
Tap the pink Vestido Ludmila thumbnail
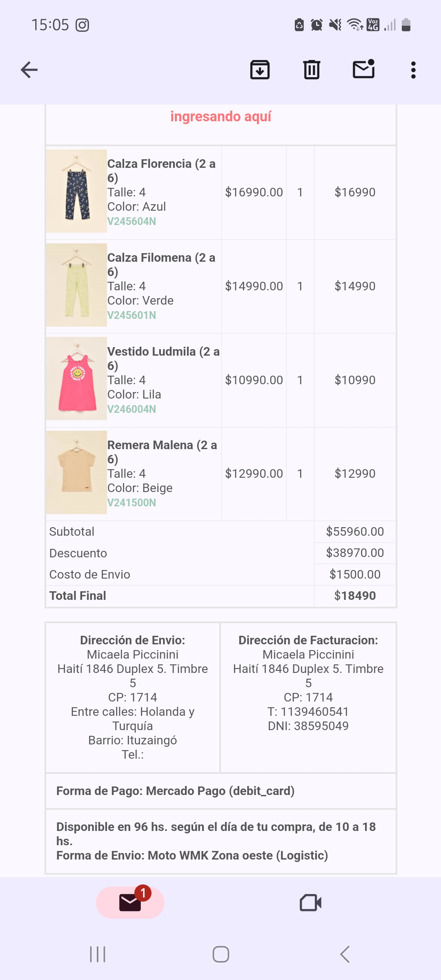(x=76, y=379)
